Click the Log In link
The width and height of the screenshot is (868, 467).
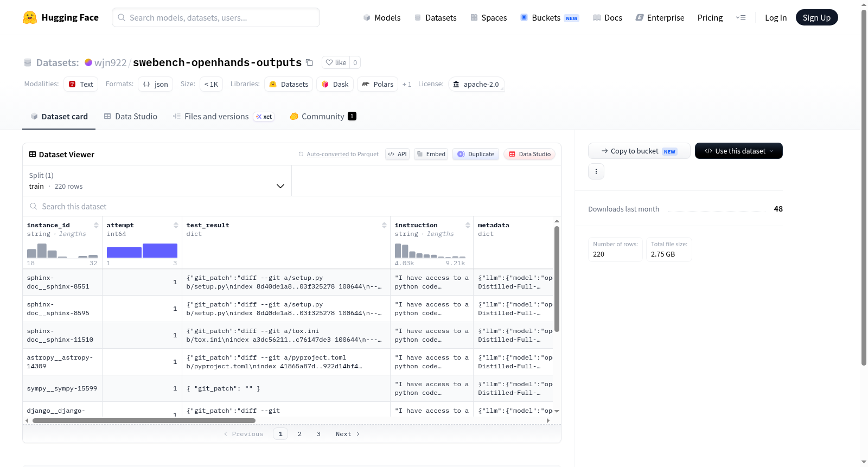(776, 17)
